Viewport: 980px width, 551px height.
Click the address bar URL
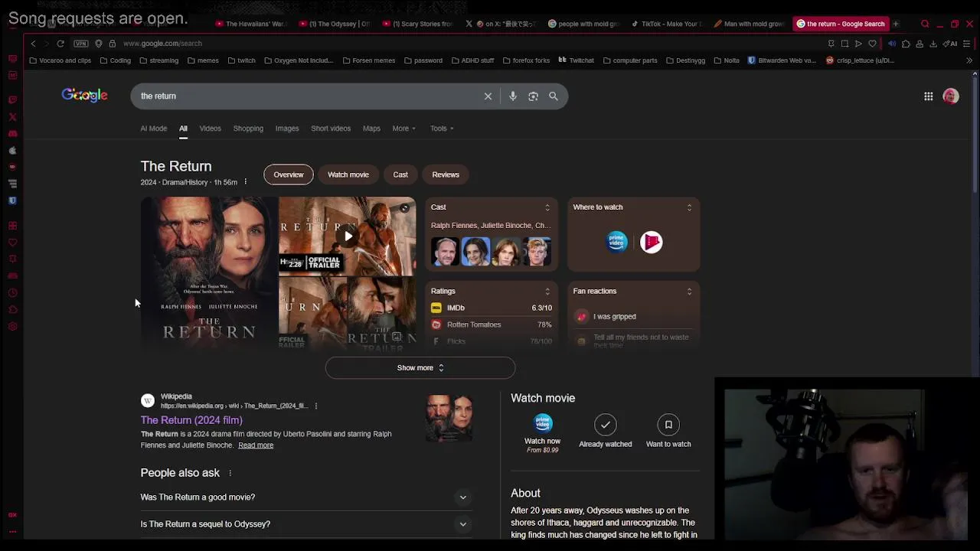point(162,44)
